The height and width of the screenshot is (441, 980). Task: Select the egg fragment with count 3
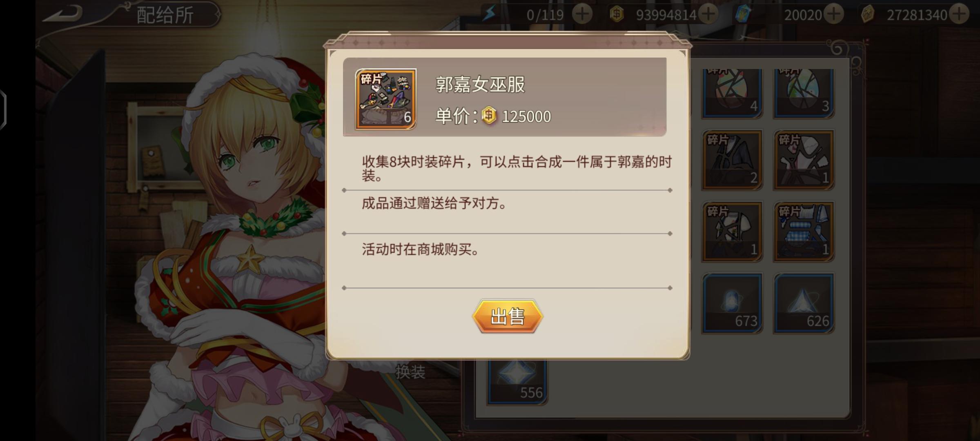coord(804,93)
